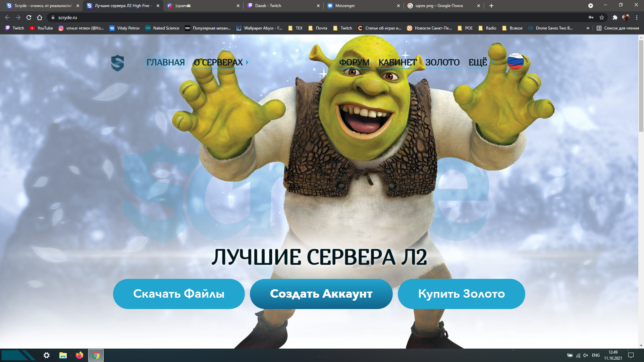Switch ENG input language indicator
Screen dimensions: 644x362
click(596, 355)
